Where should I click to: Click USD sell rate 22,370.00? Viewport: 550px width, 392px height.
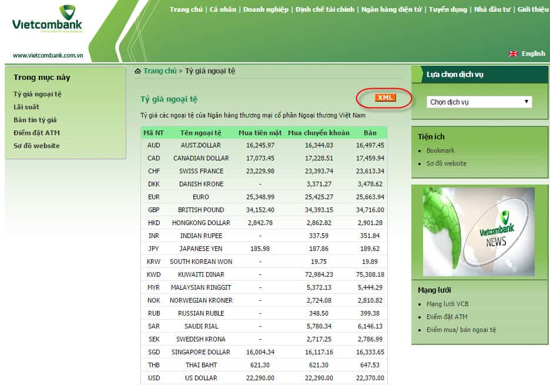click(x=370, y=378)
